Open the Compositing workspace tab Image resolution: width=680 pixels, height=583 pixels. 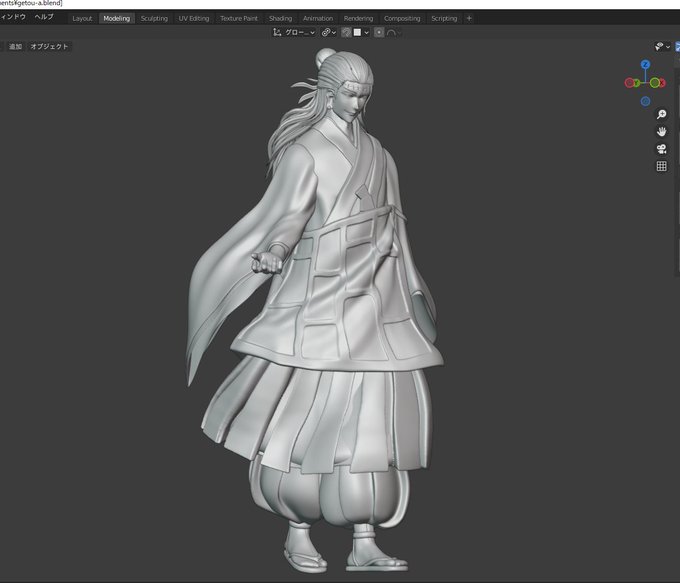point(402,18)
